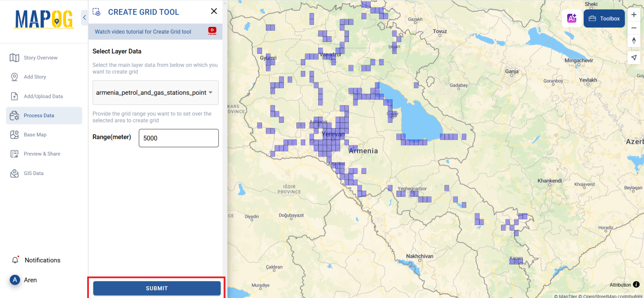Collapse the sidebar with the left chevron
Viewport: 644px width, 298px height.
point(84,17)
